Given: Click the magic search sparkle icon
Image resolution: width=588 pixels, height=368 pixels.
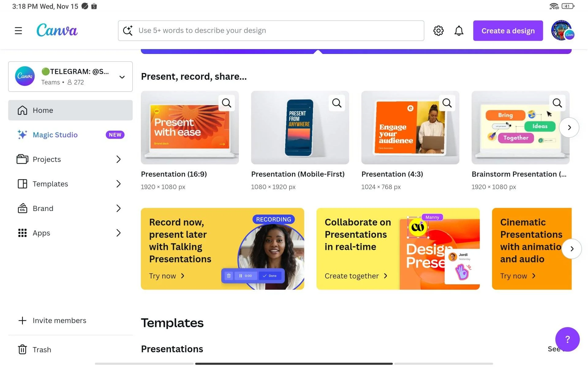Looking at the screenshot, I should tap(128, 30).
